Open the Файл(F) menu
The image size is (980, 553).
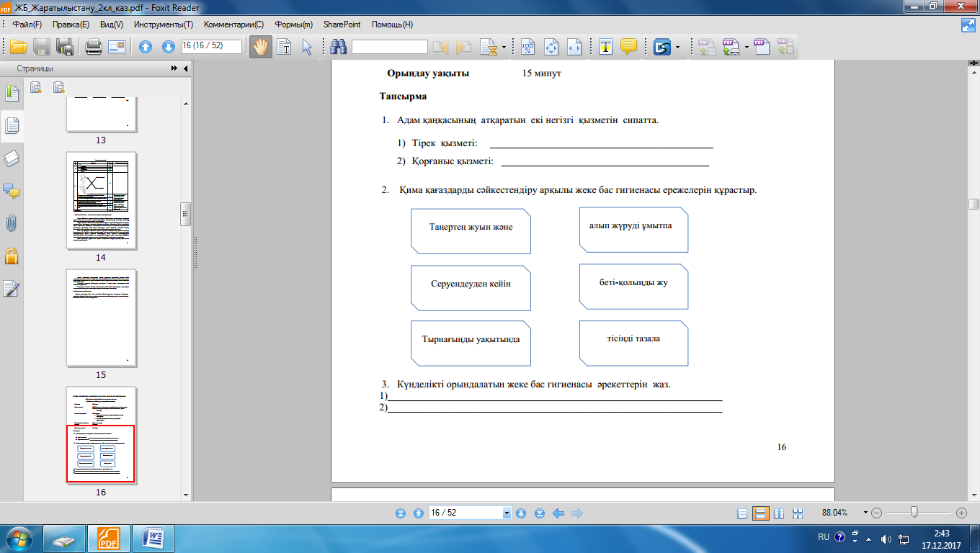[x=27, y=24]
